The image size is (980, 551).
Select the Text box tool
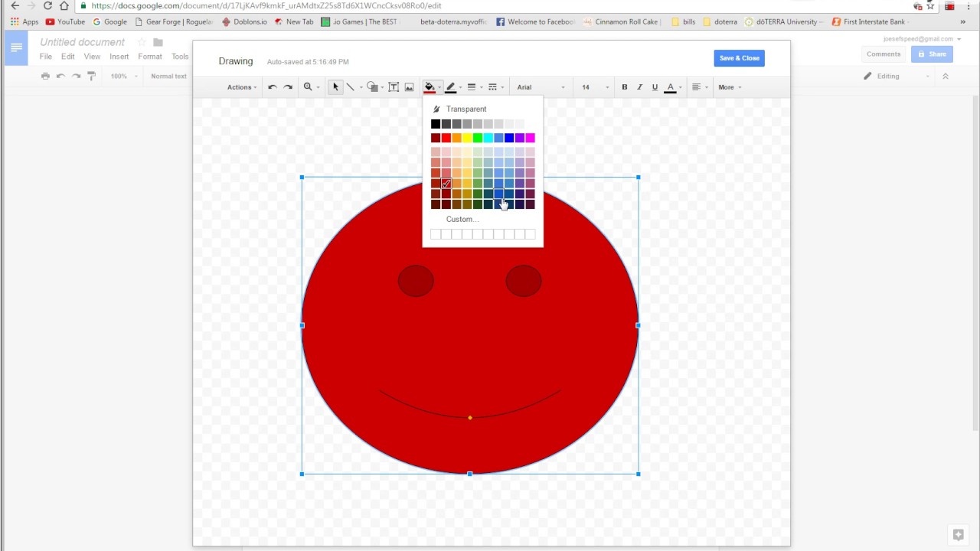tap(394, 87)
